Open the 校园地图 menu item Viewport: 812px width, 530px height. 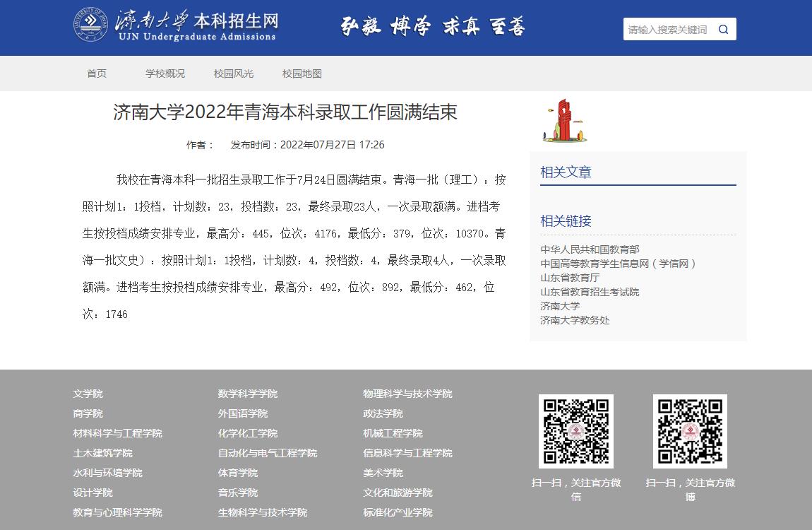302,73
